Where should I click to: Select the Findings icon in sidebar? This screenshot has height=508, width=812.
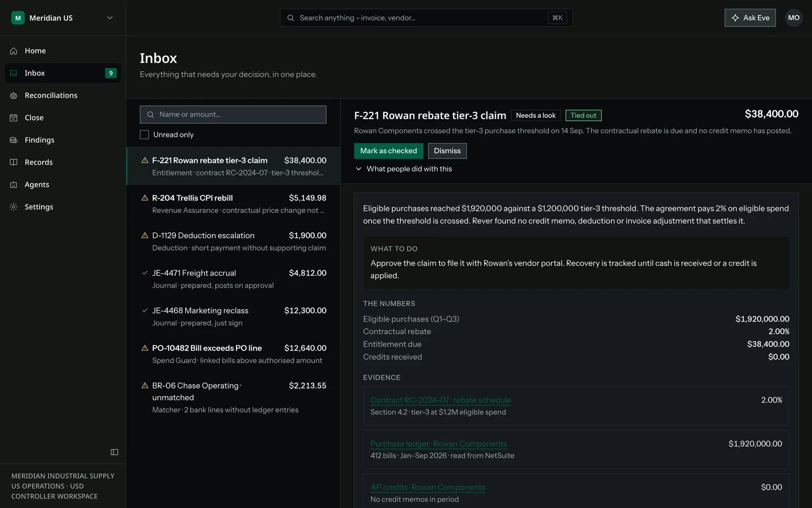tap(14, 140)
